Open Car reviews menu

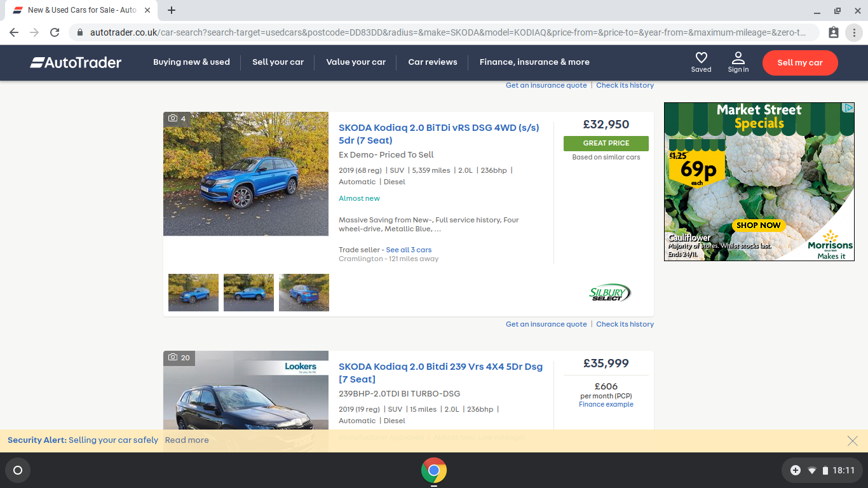433,62
